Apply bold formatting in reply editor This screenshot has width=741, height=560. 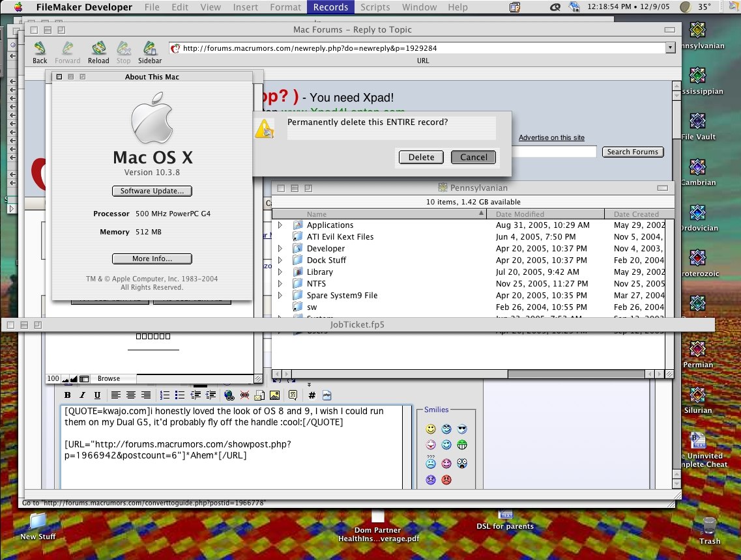[68, 395]
